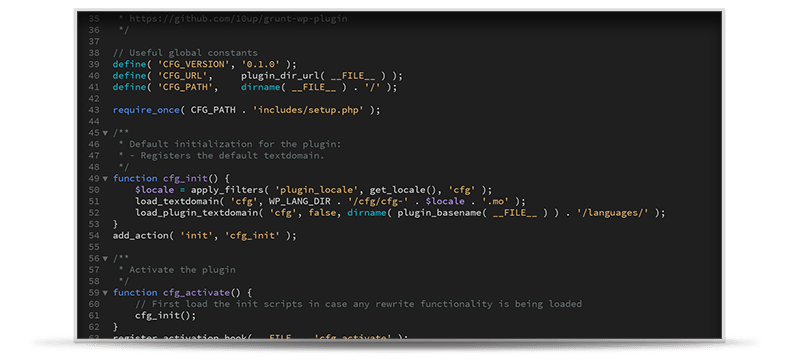Click the require_once keyword

click(146, 110)
